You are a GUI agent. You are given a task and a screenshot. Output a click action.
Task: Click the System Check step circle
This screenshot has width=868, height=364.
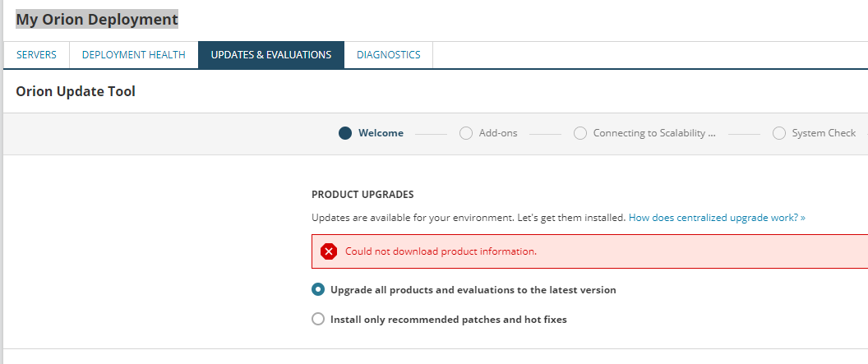[779, 133]
